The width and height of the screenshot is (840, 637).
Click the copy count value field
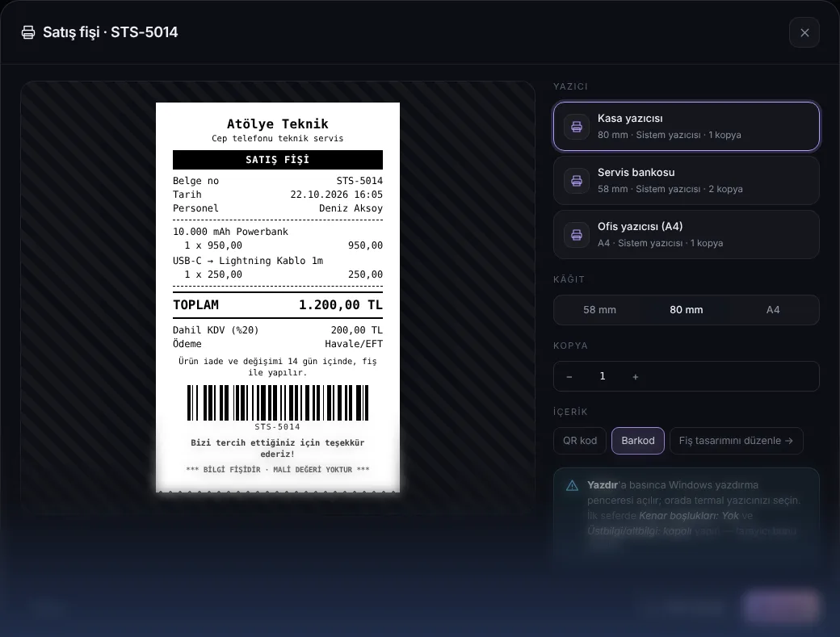tap(603, 376)
